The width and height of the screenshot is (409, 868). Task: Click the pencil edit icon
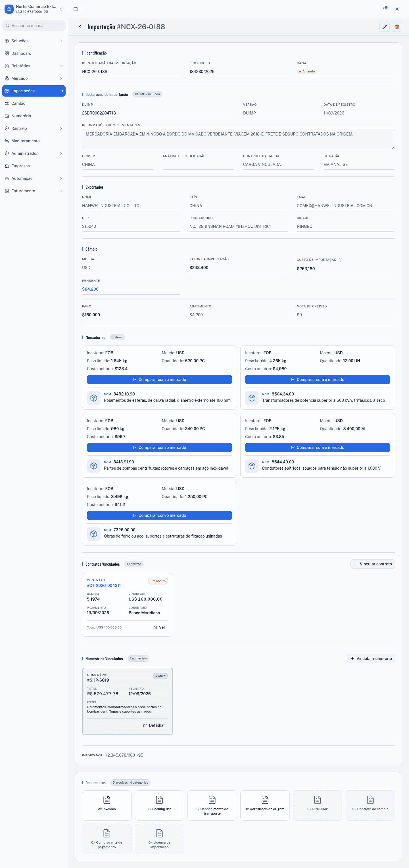pyautogui.click(x=384, y=27)
